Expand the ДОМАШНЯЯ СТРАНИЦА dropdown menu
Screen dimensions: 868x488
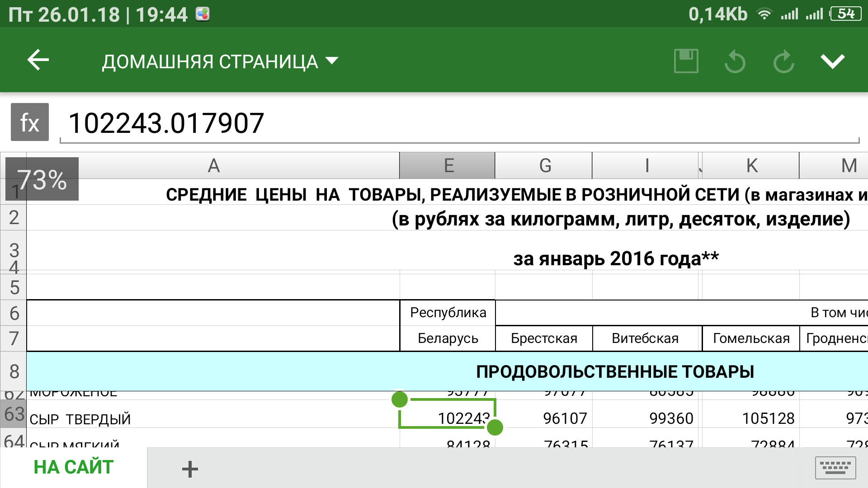[220, 61]
